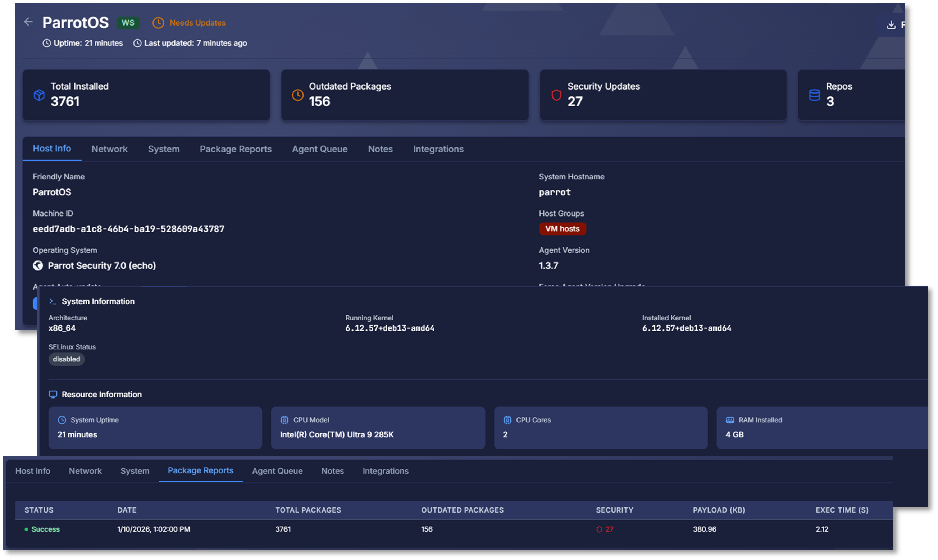Click the memory icon on RAM Installed card
The image size is (938, 560).
tap(729, 420)
